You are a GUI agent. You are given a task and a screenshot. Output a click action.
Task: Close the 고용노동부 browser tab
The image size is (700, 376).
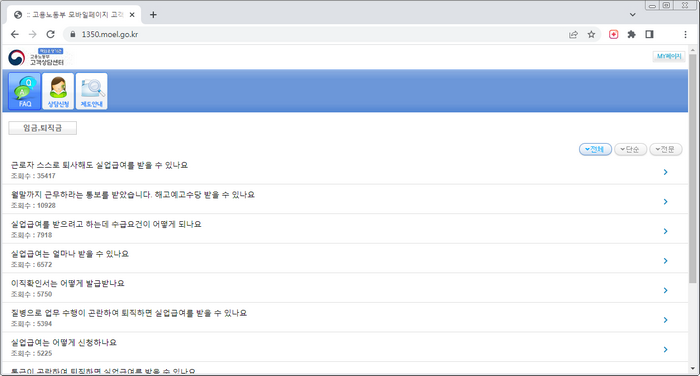tap(132, 15)
